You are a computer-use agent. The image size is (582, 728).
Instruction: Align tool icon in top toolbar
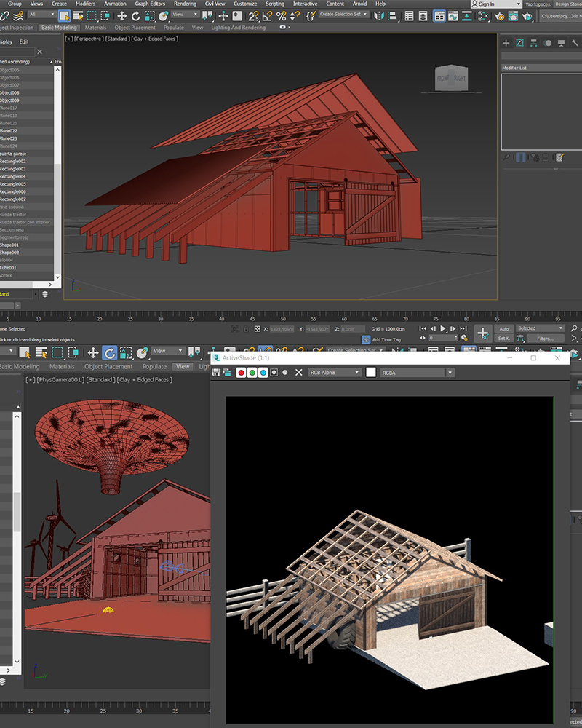click(393, 16)
